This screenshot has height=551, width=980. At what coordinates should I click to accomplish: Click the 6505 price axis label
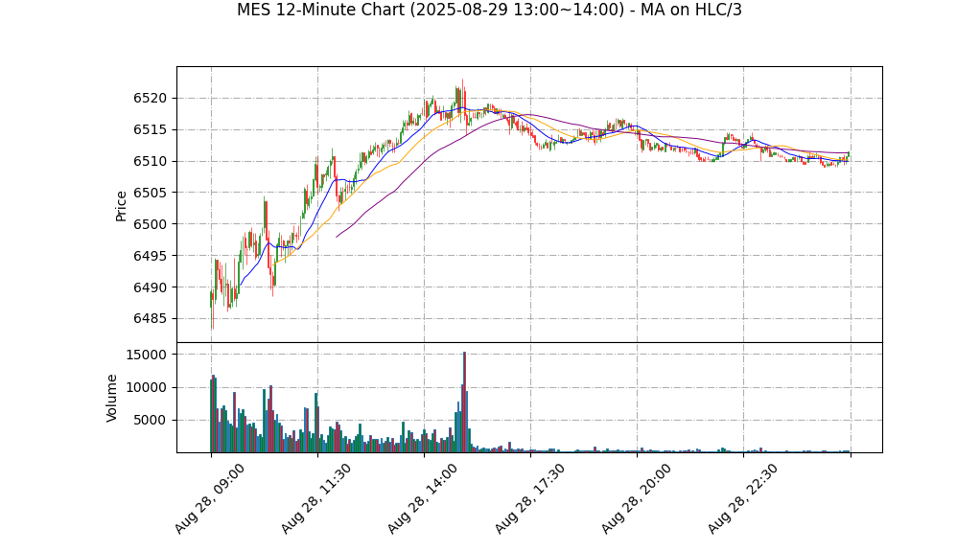click(x=150, y=193)
